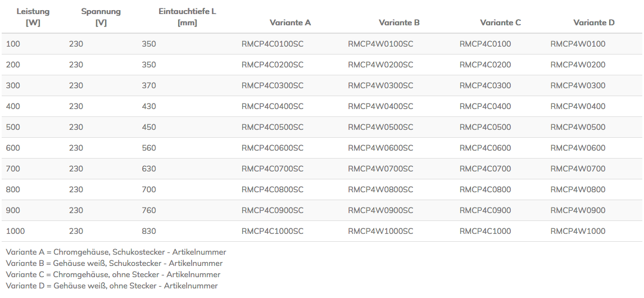Click the Variante D column header

(594, 22)
